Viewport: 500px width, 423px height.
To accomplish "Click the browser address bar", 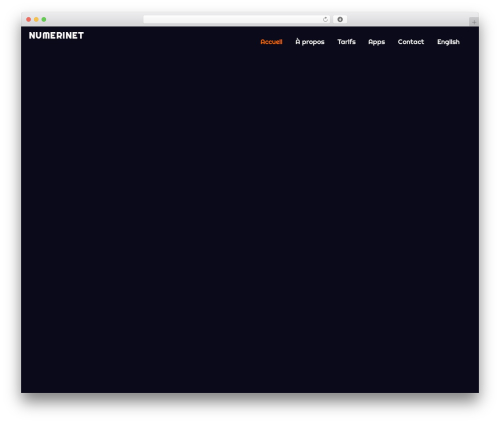I will point(237,19).
